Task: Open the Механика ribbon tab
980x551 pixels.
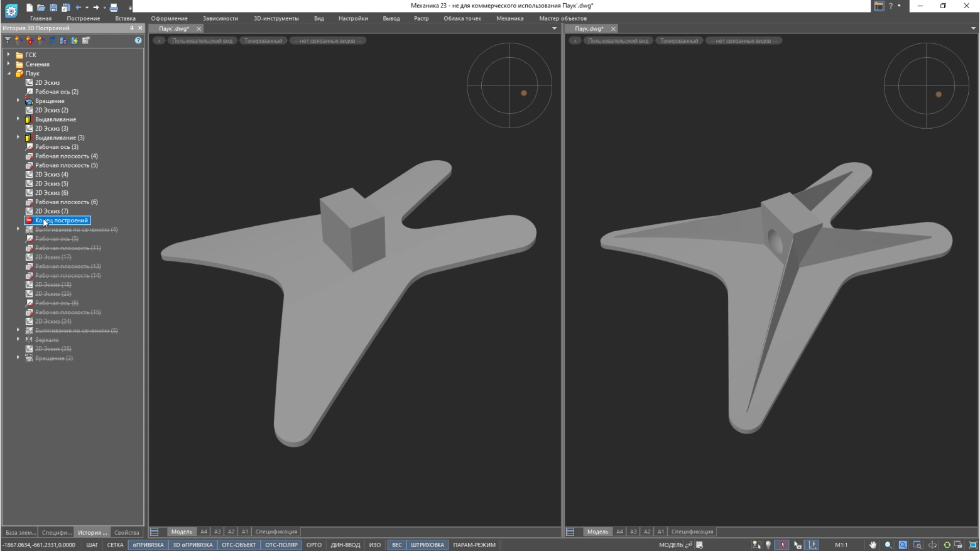Action: tap(509, 18)
